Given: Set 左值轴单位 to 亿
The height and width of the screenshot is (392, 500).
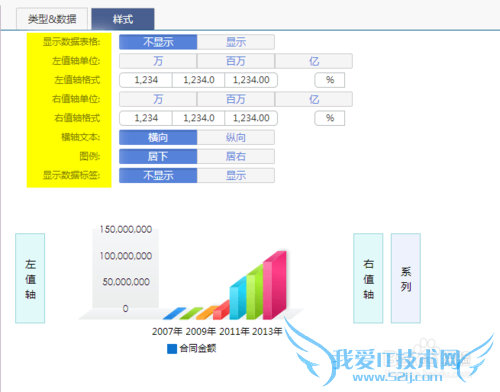Looking at the screenshot, I should (314, 61).
